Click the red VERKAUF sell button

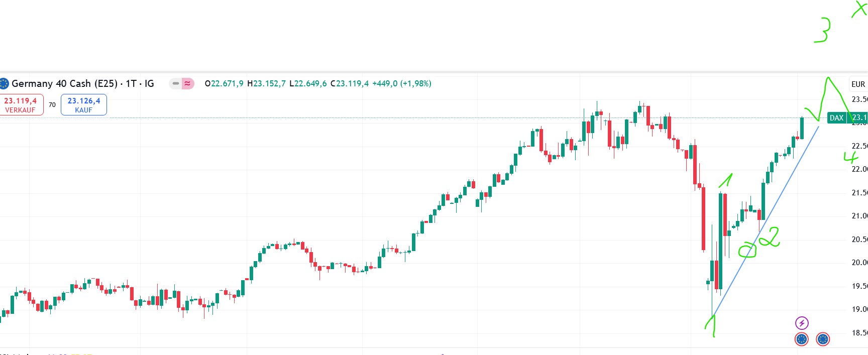(x=21, y=105)
